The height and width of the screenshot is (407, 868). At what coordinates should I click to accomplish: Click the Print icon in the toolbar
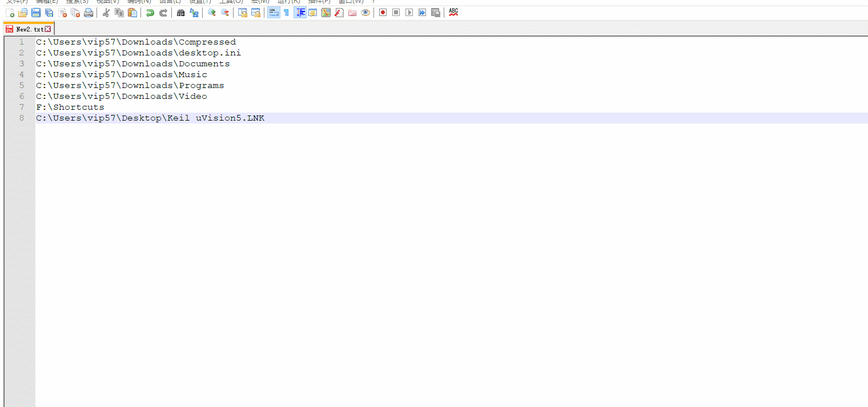click(x=89, y=13)
